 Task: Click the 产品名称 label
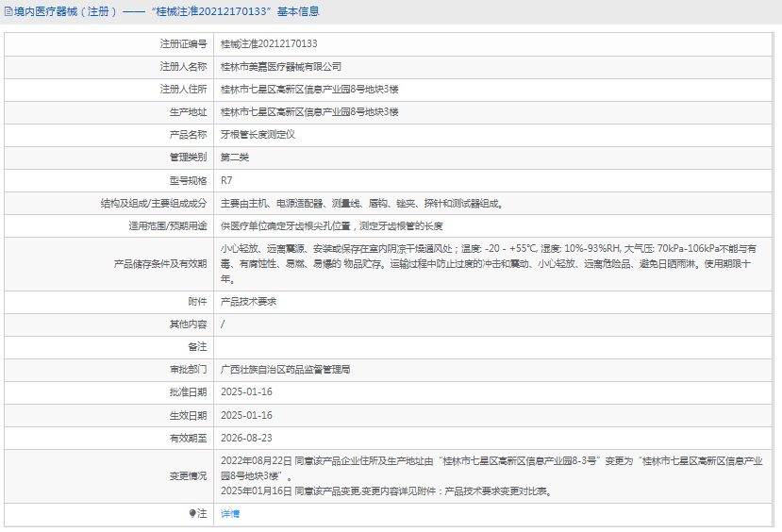coord(188,135)
